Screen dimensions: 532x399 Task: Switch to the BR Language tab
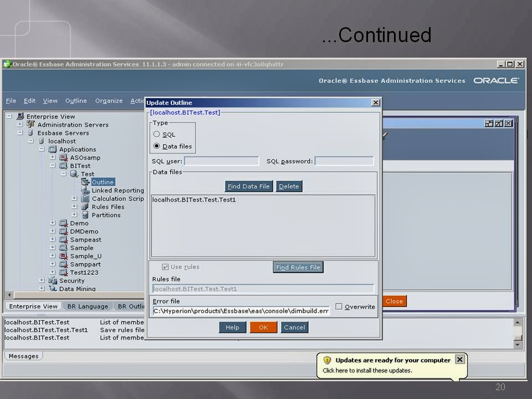pyautogui.click(x=88, y=306)
